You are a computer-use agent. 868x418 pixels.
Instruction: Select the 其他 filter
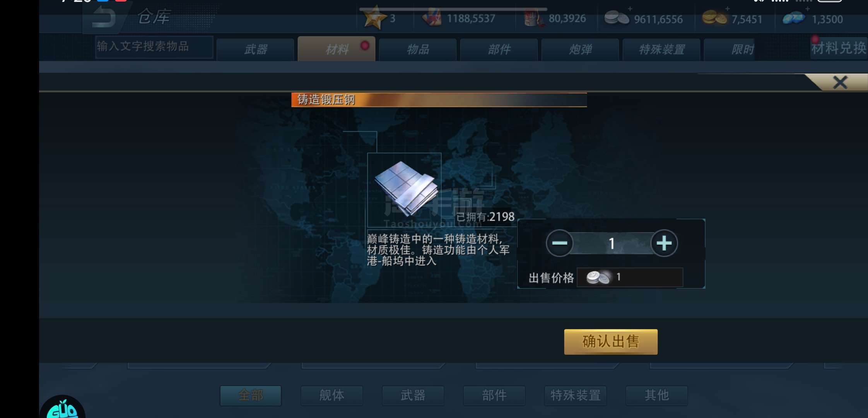(657, 395)
